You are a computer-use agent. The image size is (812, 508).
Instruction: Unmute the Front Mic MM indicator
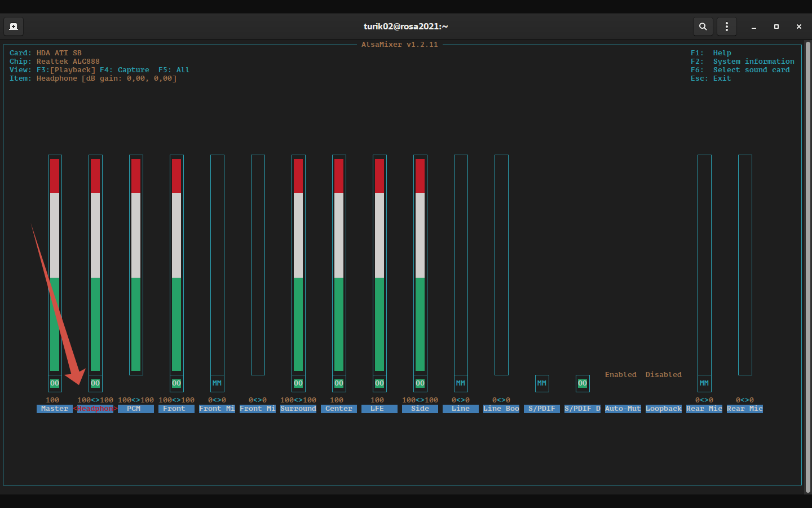[x=217, y=383]
